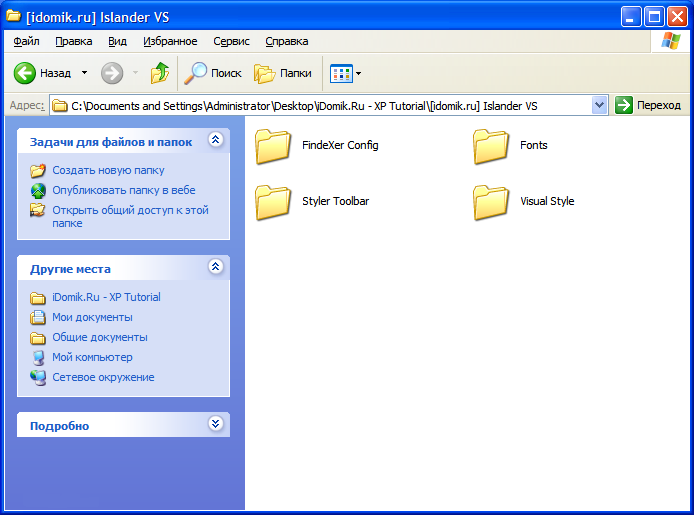Open the address bar dropdown list
The width and height of the screenshot is (694, 515).
(x=599, y=105)
